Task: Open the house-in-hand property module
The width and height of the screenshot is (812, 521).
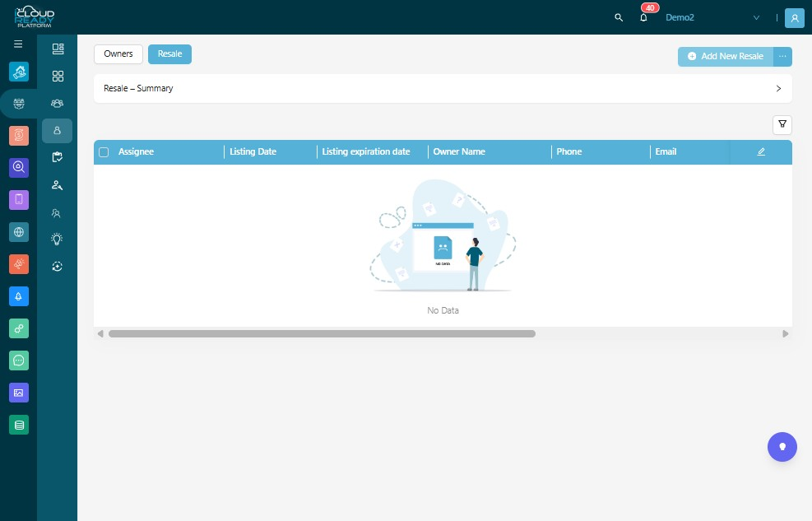Action: coord(19,72)
